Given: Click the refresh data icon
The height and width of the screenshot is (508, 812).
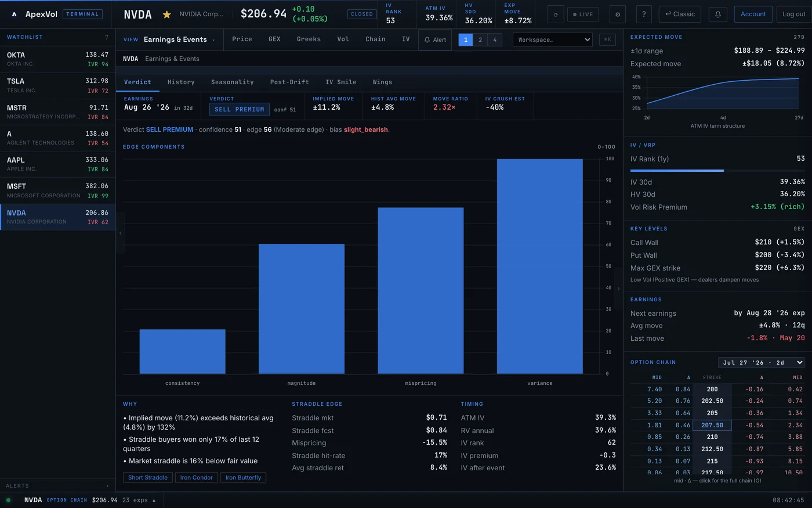Looking at the screenshot, I should pyautogui.click(x=556, y=15).
